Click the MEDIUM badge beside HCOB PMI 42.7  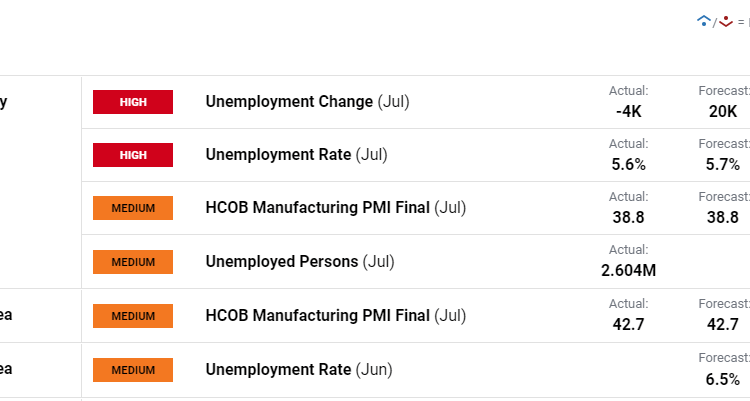click(133, 316)
